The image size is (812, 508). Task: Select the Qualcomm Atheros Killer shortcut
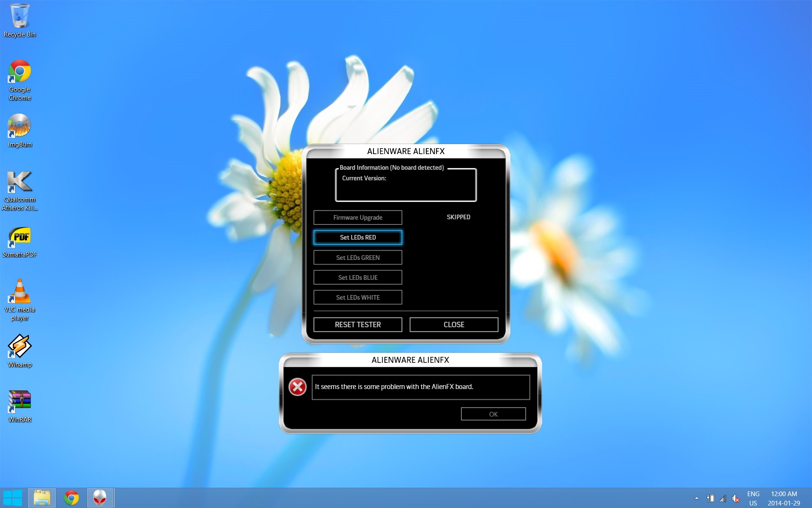click(x=19, y=190)
